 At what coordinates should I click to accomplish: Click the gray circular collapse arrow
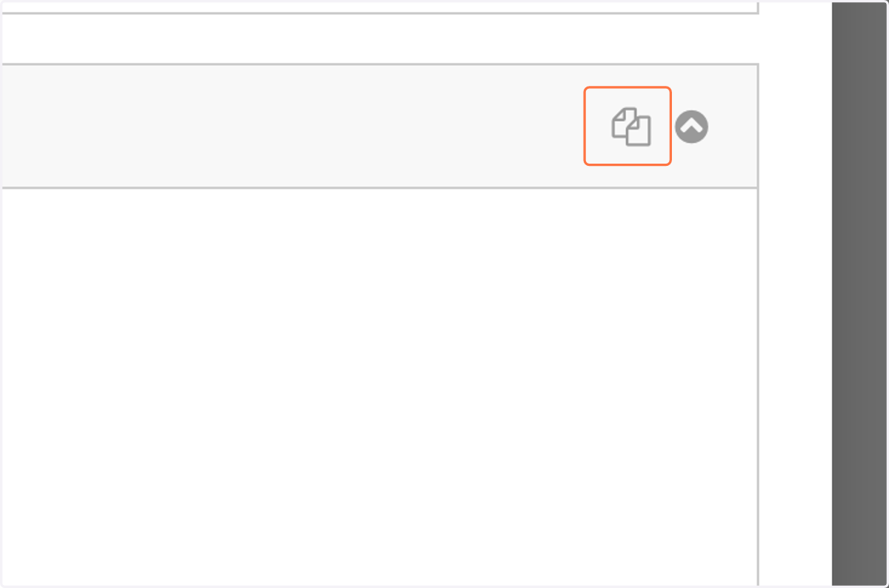coord(691,127)
